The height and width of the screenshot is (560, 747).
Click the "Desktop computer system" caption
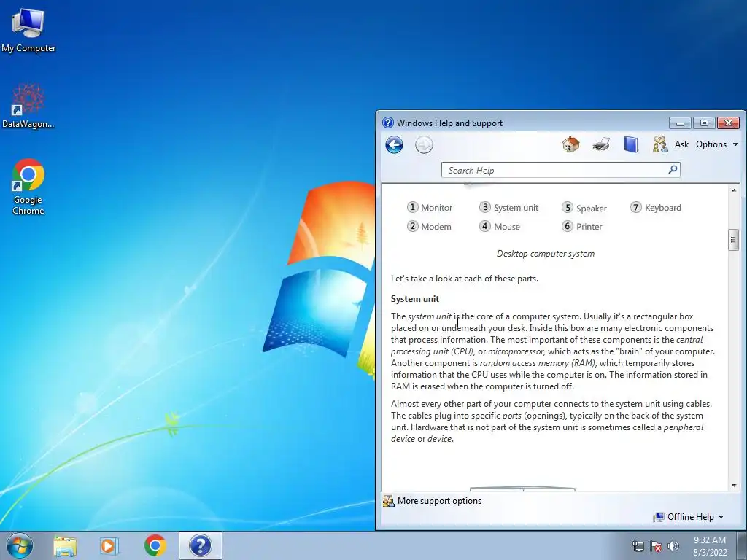546,254
